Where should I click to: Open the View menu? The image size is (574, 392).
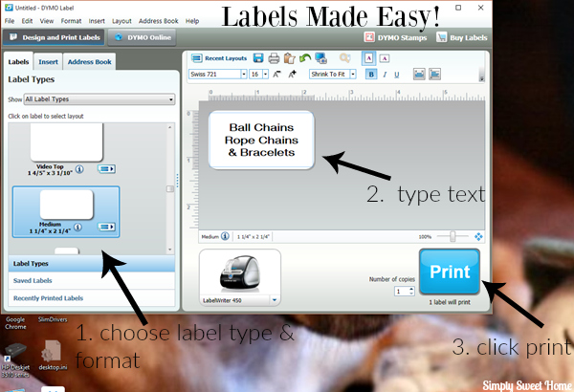click(x=47, y=21)
